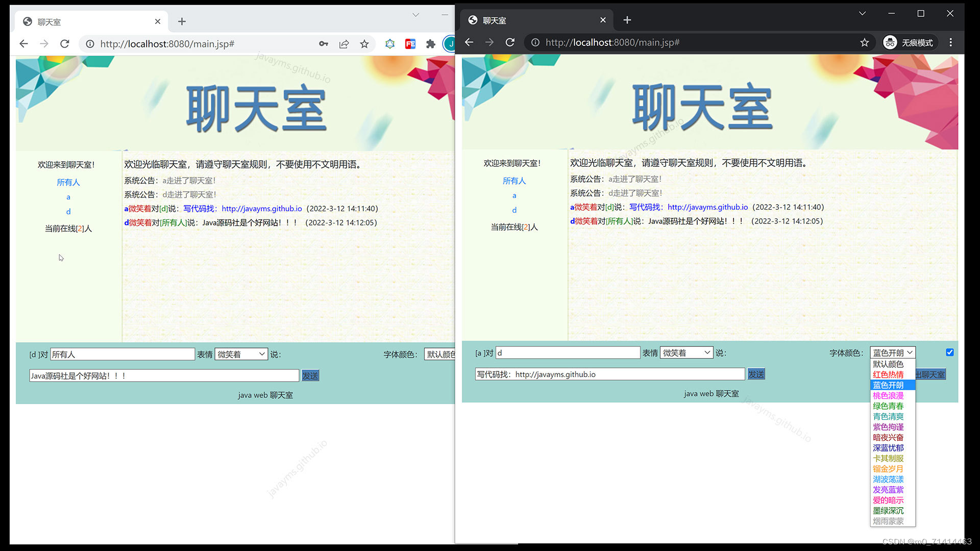Open the extensions puzzle icon
The height and width of the screenshot is (551, 980).
coord(430,44)
